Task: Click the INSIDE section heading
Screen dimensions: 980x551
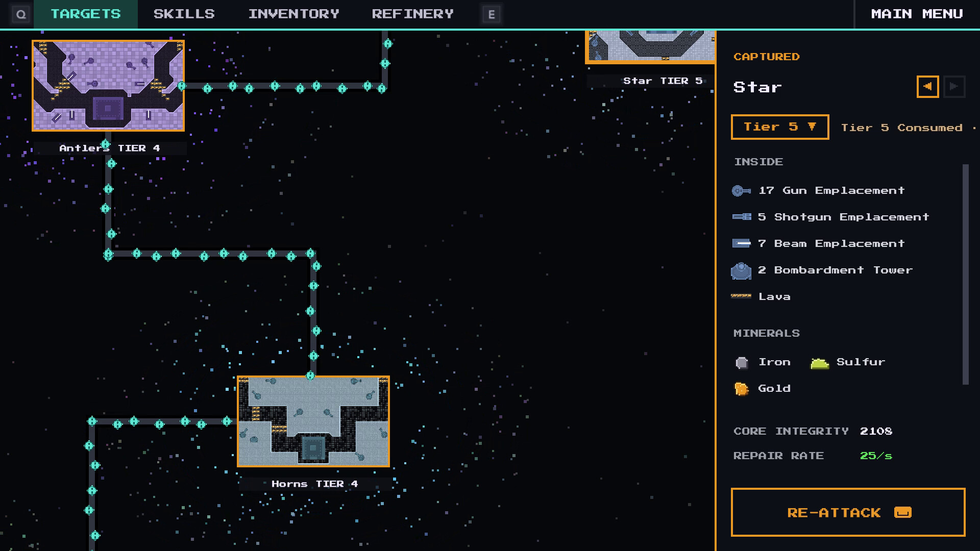Action: (758, 162)
